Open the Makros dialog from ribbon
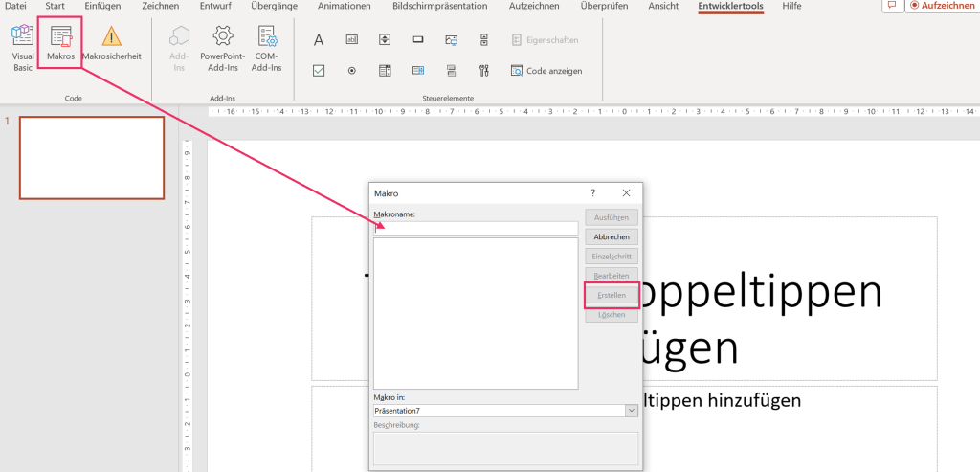The height and width of the screenshot is (472, 980). 60,44
